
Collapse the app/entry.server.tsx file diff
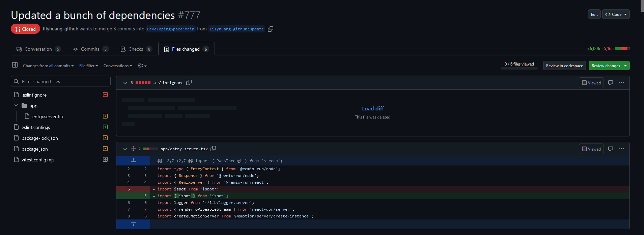pos(125,149)
